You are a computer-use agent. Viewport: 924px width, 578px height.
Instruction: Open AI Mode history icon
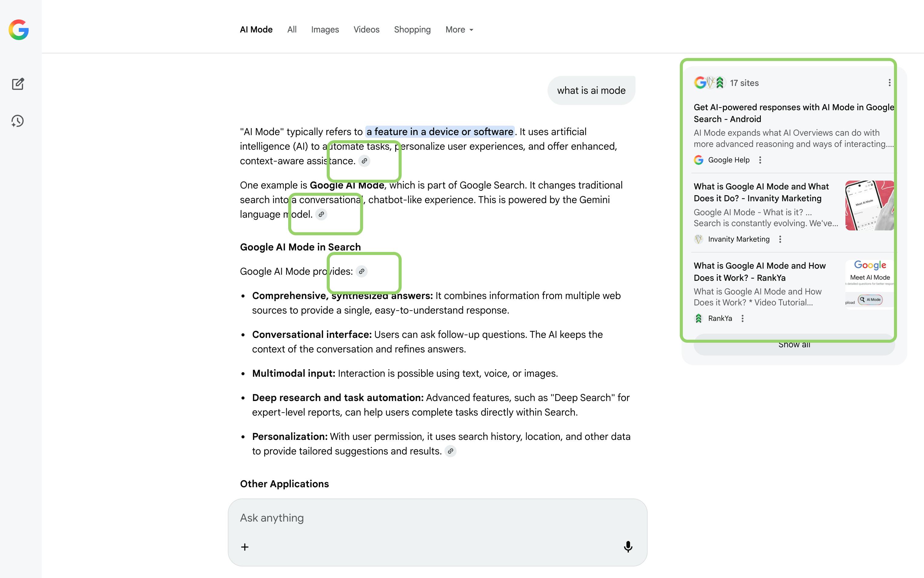18,121
